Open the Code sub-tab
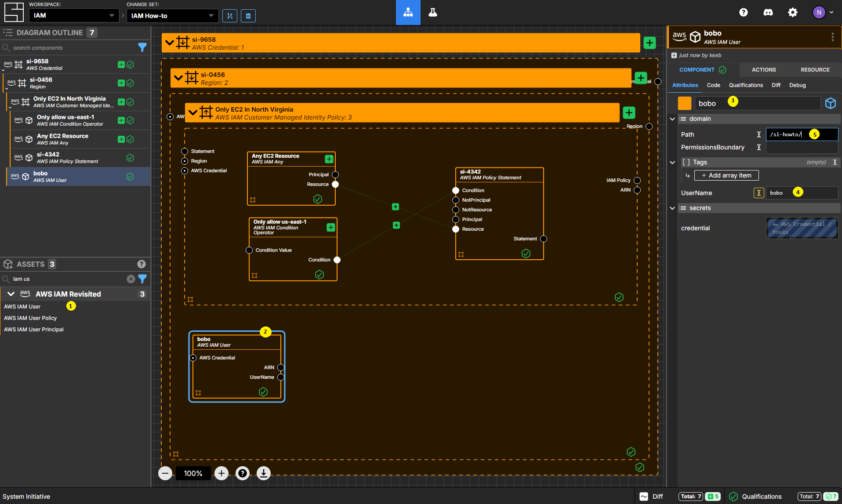 point(713,85)
